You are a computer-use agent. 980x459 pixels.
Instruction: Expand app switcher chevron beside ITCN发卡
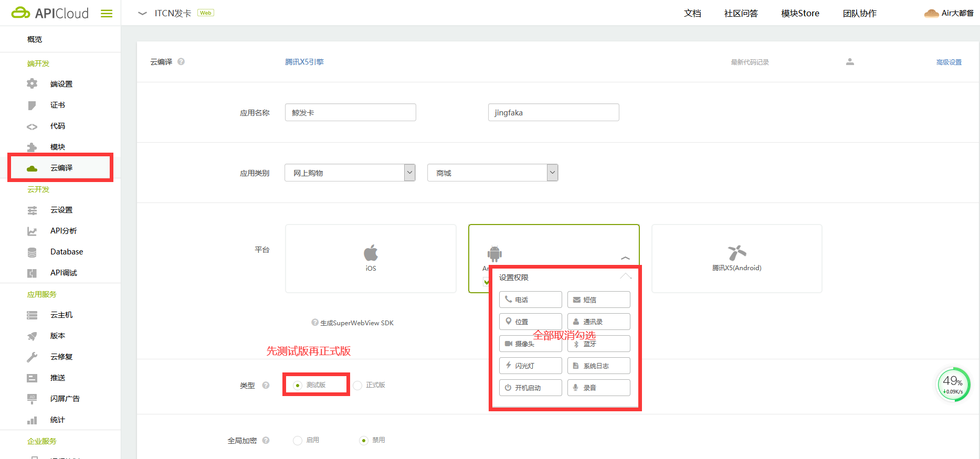click(142, 14)
